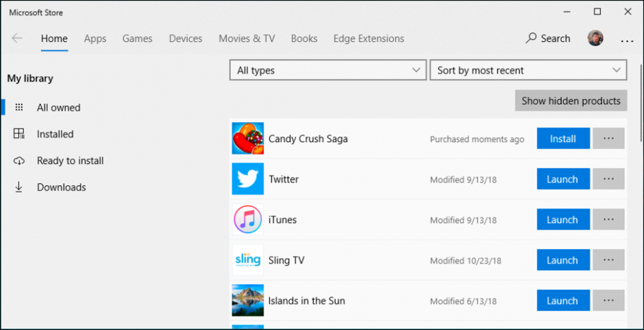
Task: Open the top-right See more ellipsis menu
Action: 627,40
